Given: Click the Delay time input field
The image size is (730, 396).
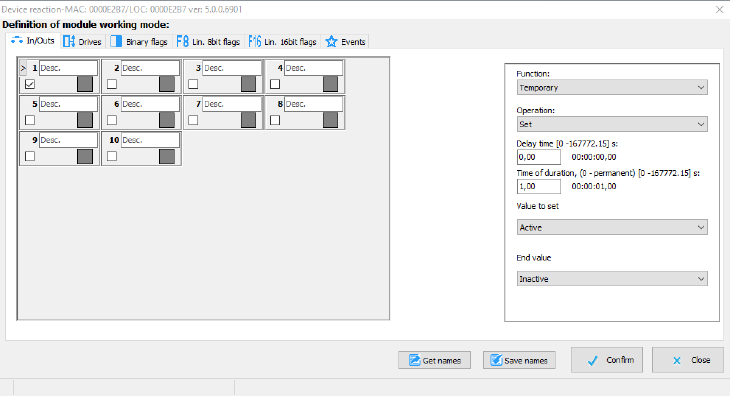Looking at the screenshot, I should tap(539, 157).
